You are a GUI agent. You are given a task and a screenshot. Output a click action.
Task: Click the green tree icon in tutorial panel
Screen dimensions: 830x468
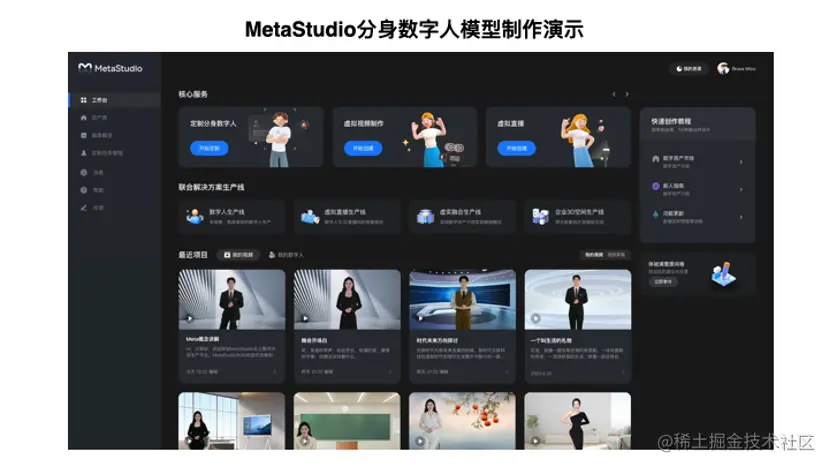coord(655,214)
